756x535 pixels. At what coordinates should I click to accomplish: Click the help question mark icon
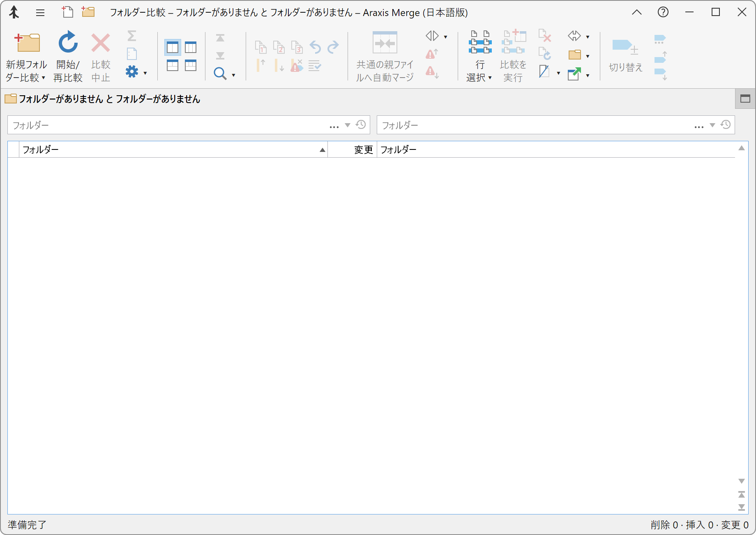[663, 12]
